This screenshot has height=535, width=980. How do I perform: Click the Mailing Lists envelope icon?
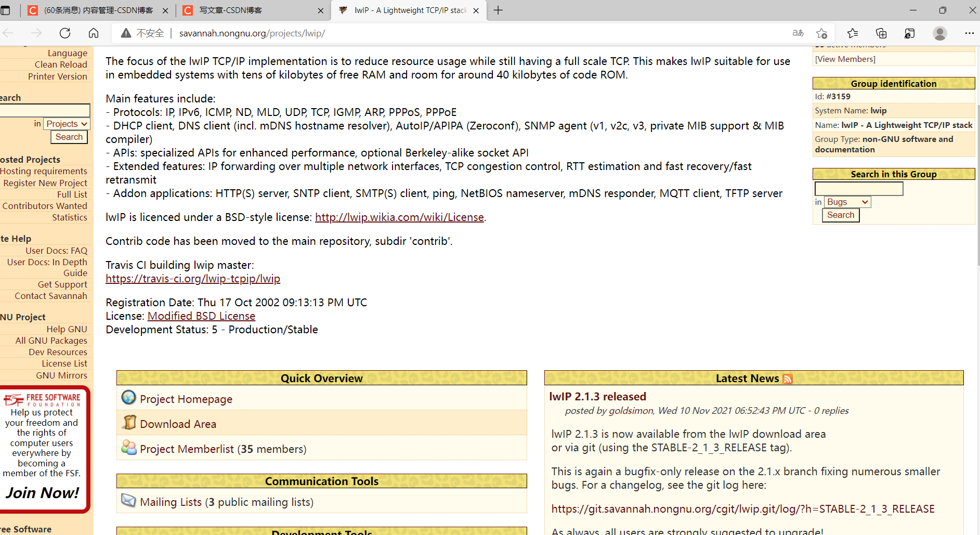click(128, 500)
